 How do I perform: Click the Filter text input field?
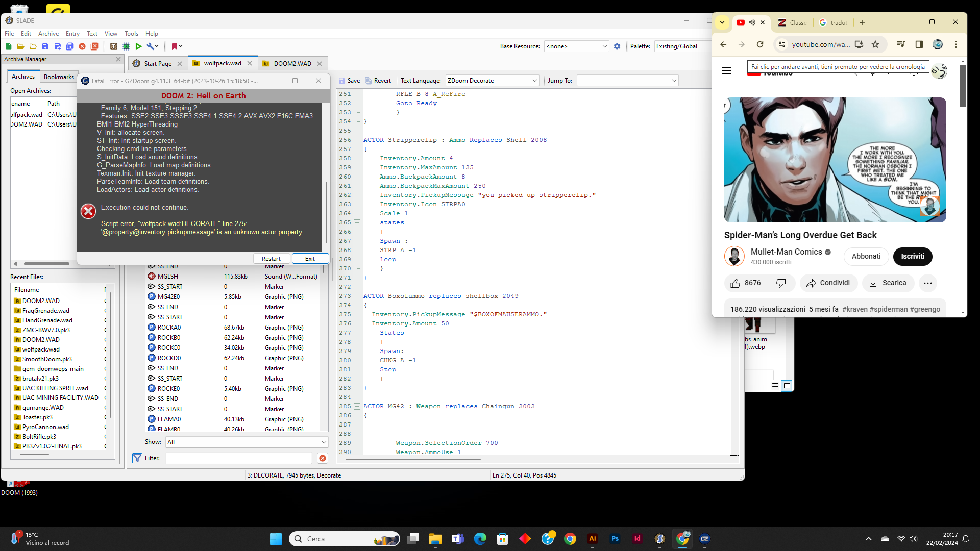click(238, 458)
